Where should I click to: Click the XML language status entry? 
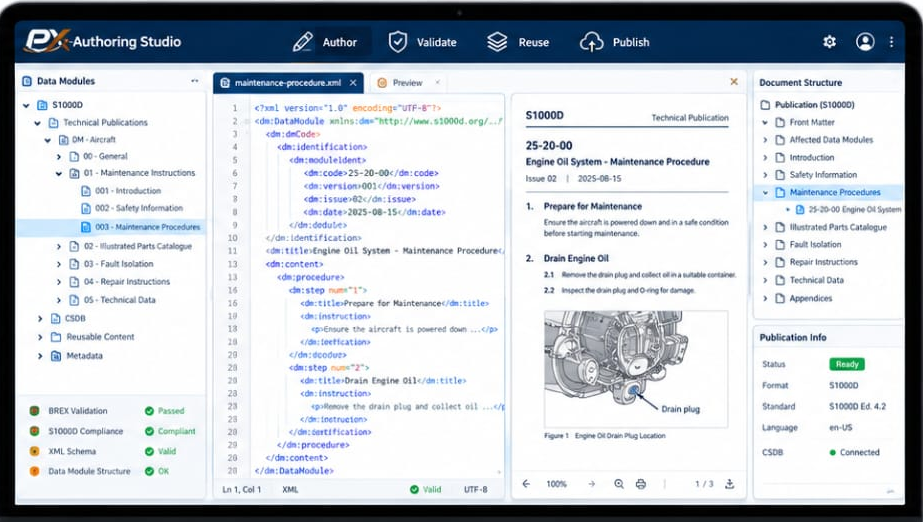pos(290,490)
